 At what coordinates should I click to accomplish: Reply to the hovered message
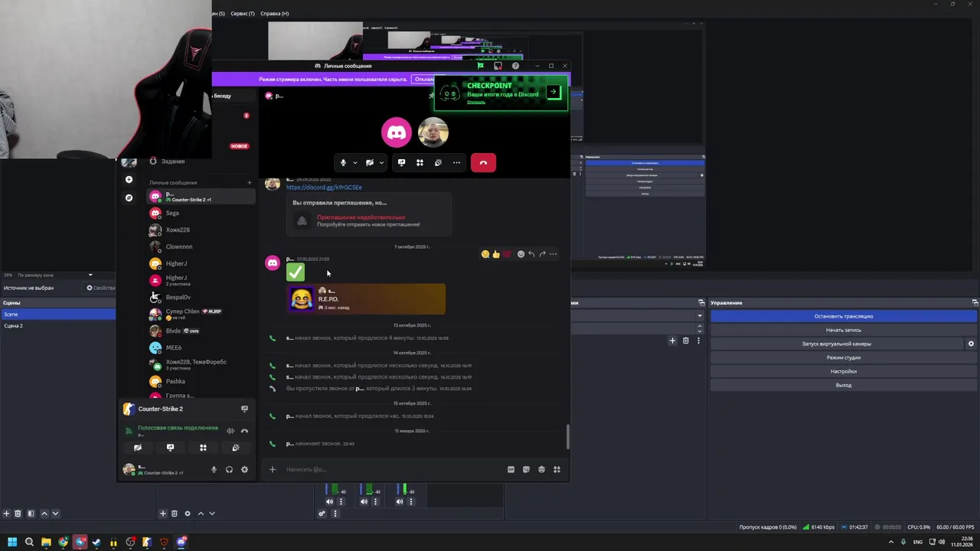point(531,254)
